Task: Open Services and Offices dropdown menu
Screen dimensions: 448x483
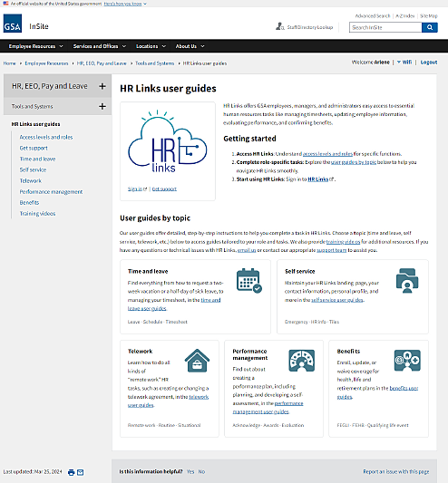Action: 99,46
